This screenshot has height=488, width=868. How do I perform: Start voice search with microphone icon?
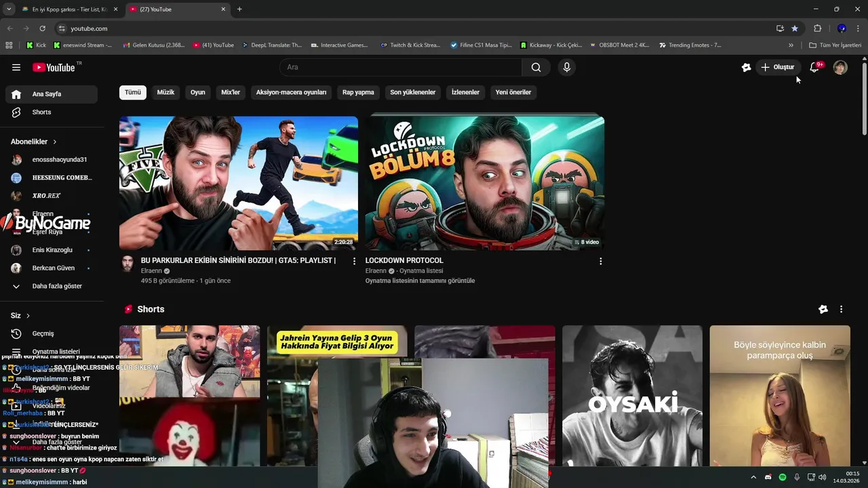(x=567, y=67)
